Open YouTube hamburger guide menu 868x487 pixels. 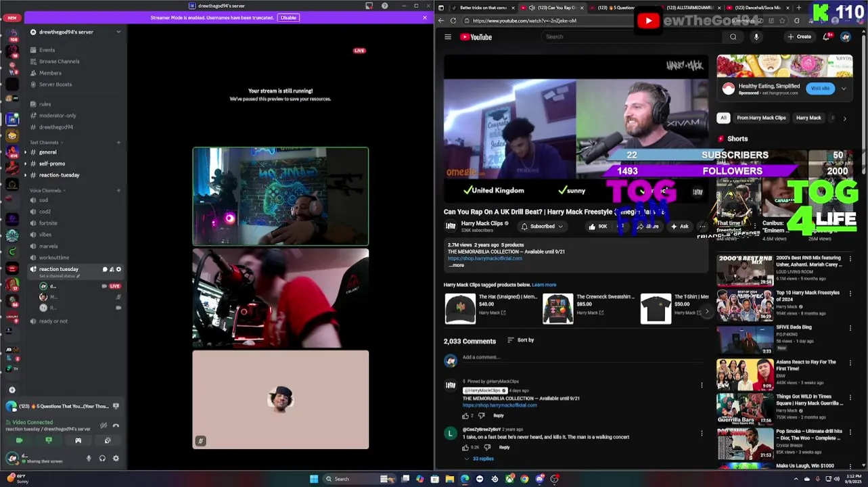(448, 37)
